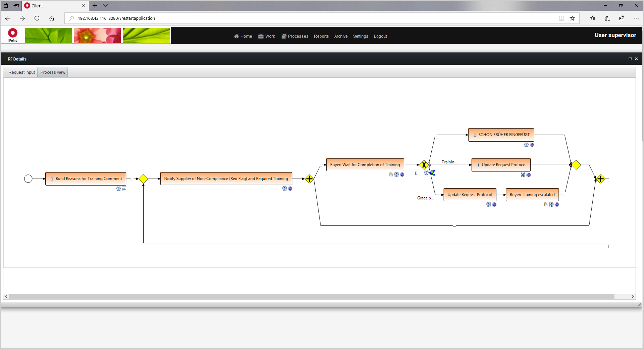Click participants icon under Buyer Wait for Completion
This screenshot has height=349, width=644.
(396, 174)
